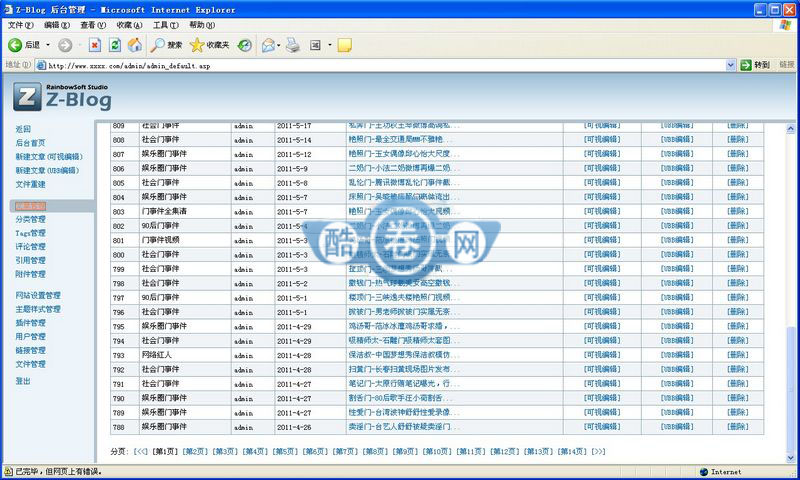Image resolution: width=800 pixels, height=480 pixels.
Task: Open 插件管理 in the sidebar
Action: coord(30,323)
